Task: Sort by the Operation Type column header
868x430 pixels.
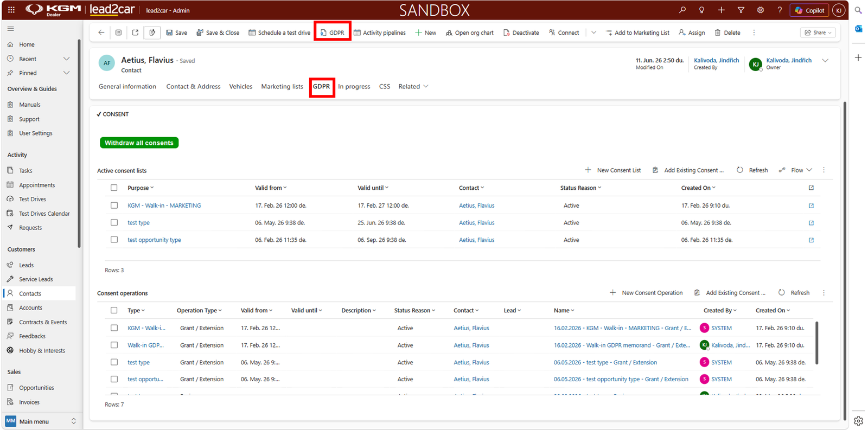Action: tap(199, 310)
